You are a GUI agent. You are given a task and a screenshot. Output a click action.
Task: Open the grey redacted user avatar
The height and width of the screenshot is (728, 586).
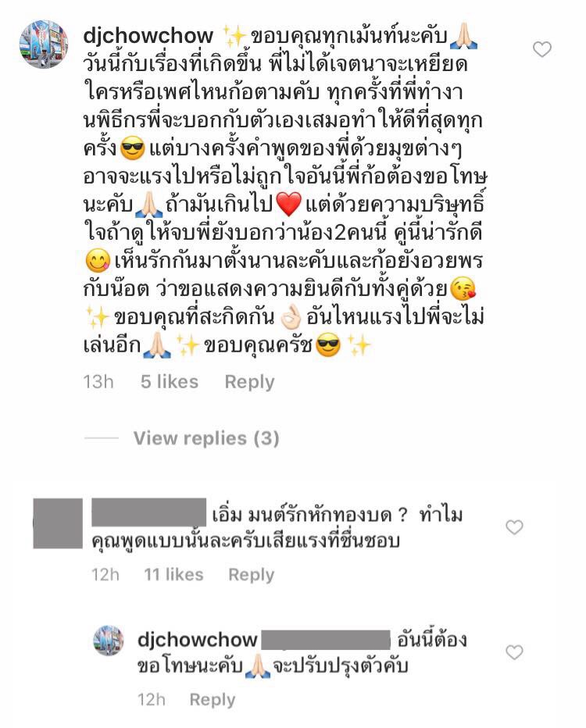tap(58, 523)
